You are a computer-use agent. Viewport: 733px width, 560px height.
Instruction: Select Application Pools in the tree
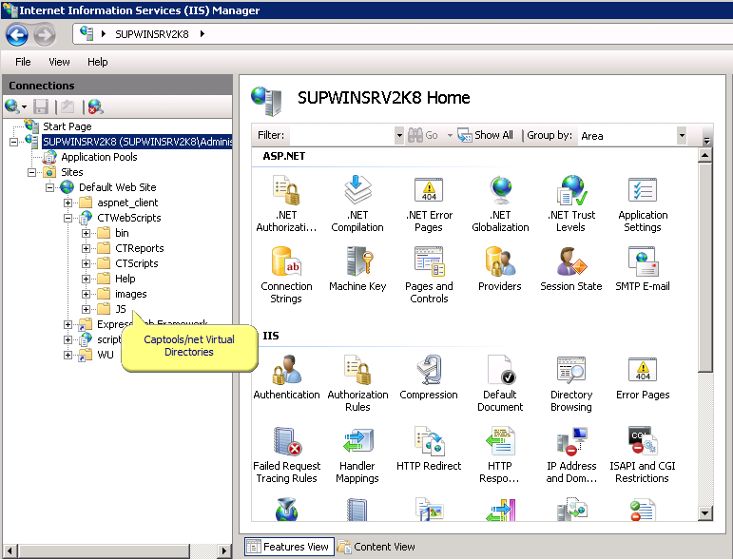pos(99,157)
